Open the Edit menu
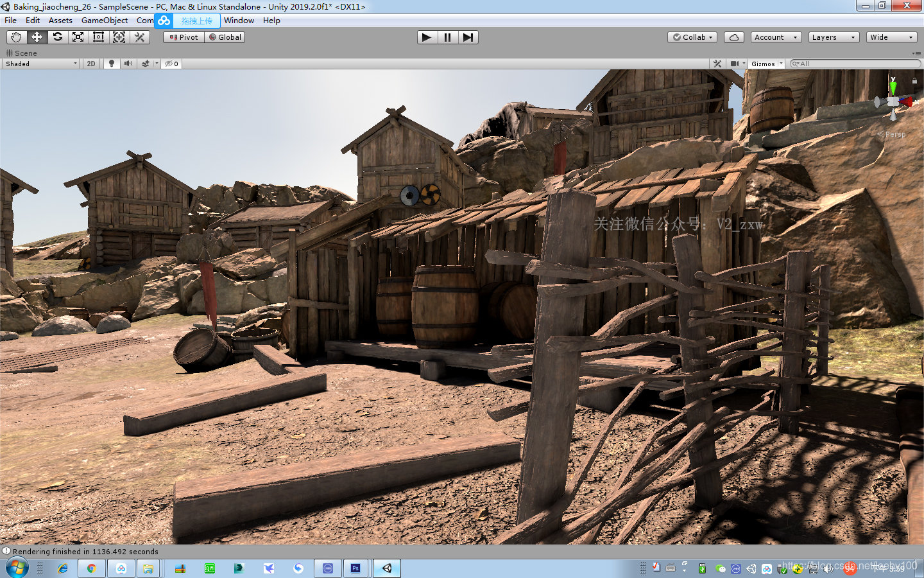The height and width of the screenshot is (578, 924). [33, 21]
